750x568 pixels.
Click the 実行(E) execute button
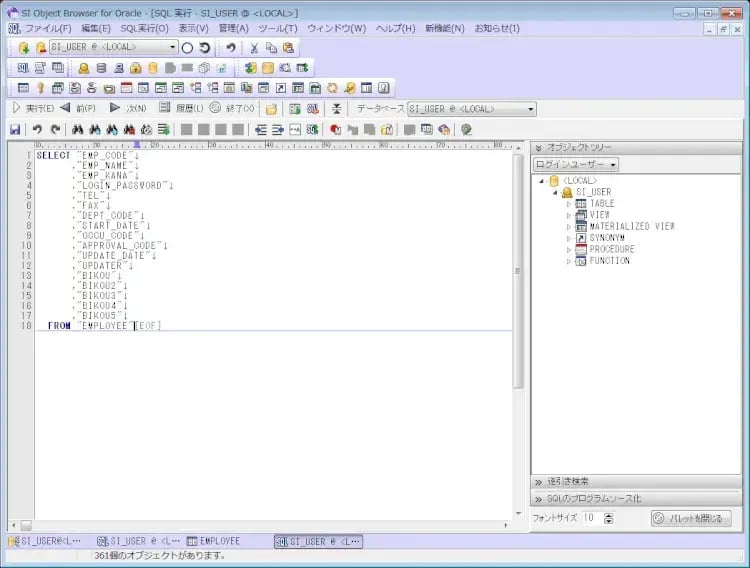click(32, 108)
